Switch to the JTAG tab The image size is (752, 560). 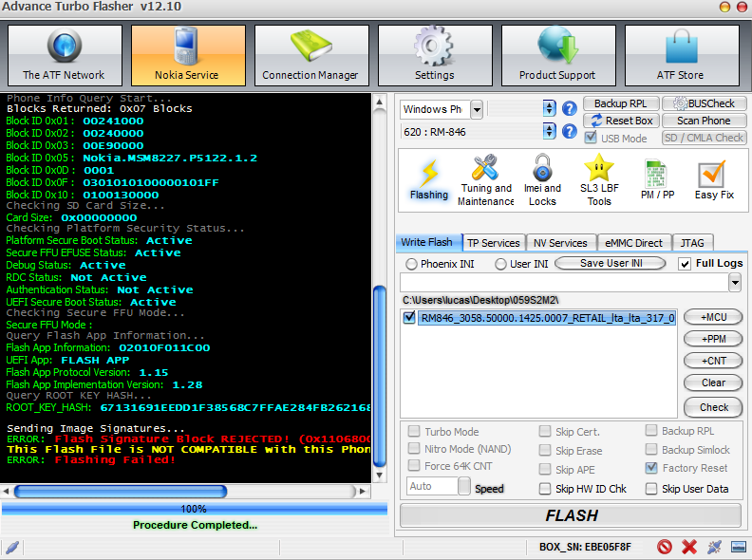(692, 243)
